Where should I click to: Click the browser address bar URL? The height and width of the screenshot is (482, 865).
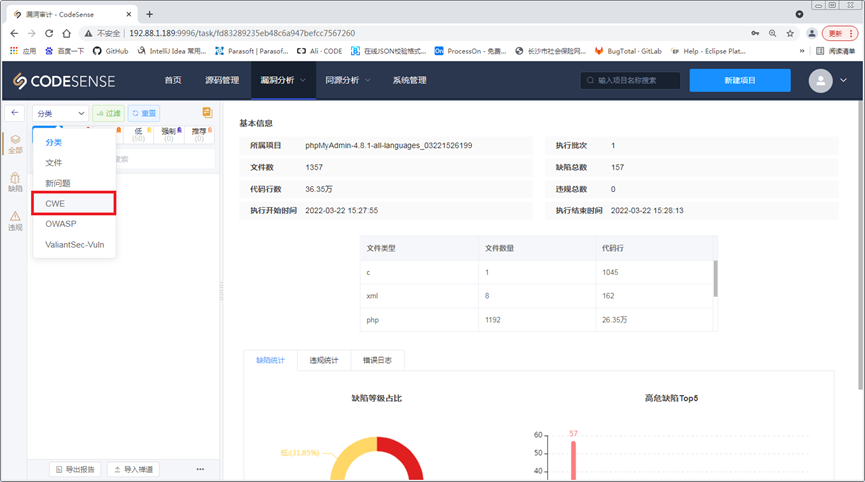242,33
